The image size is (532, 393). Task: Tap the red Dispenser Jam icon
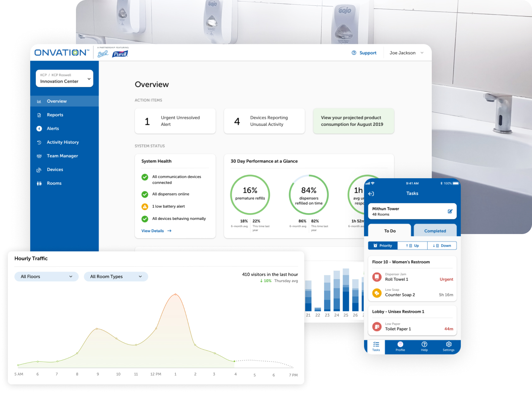coord(377,277)
